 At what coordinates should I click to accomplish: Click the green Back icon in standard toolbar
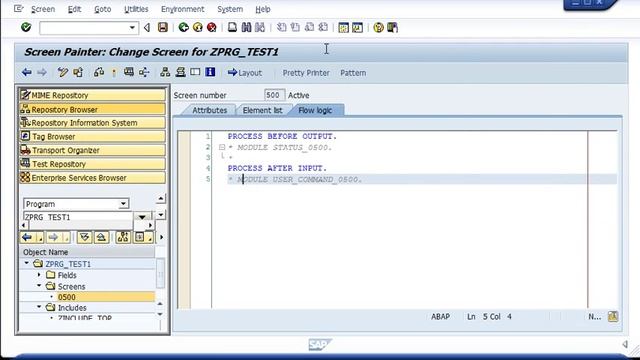(x=184, y=27)
